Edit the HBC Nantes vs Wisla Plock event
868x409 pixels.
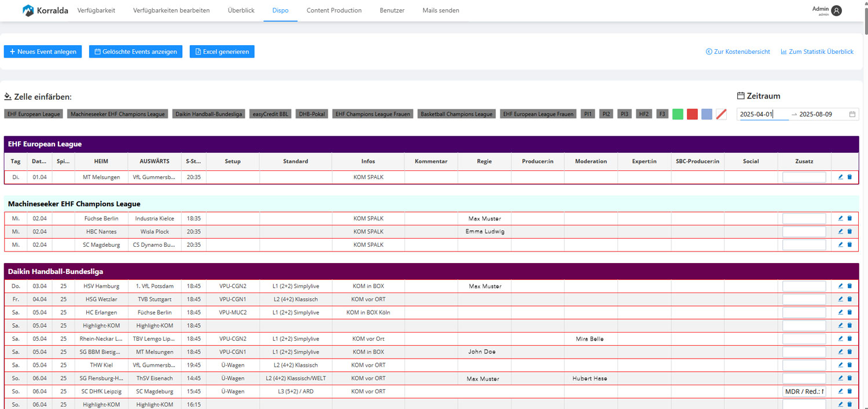(x=841, y=232)
